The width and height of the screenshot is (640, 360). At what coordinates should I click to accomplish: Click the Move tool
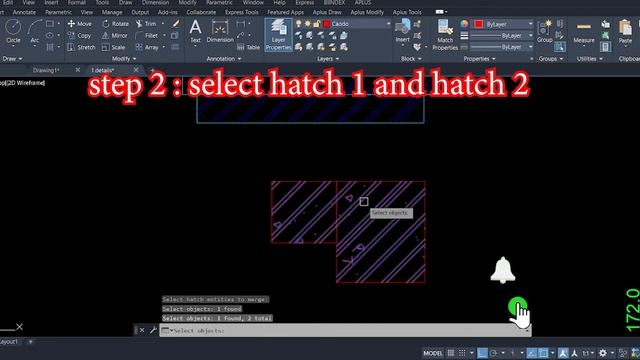pyautogui.click(x=79, y=24)
